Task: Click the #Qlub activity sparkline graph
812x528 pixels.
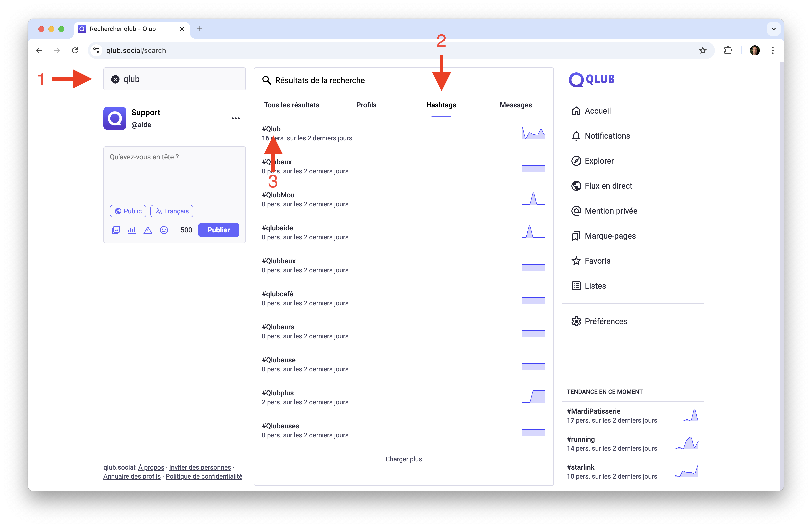Action: (533, 133)
